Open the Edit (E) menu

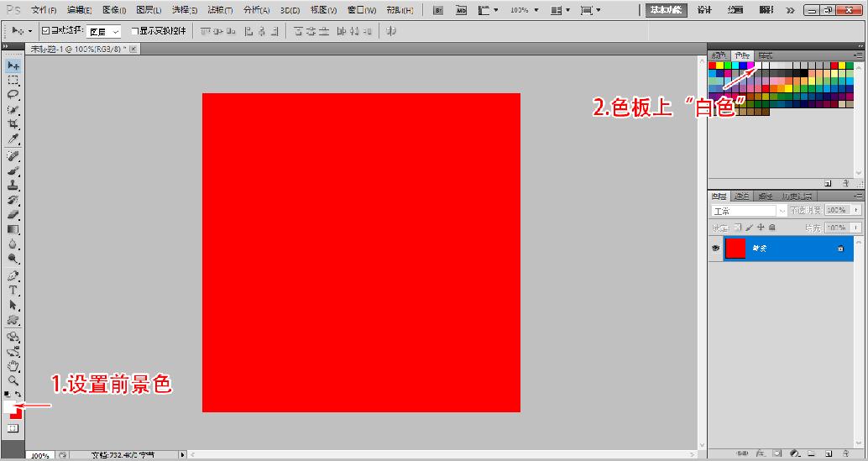click(x=79, y=10)
